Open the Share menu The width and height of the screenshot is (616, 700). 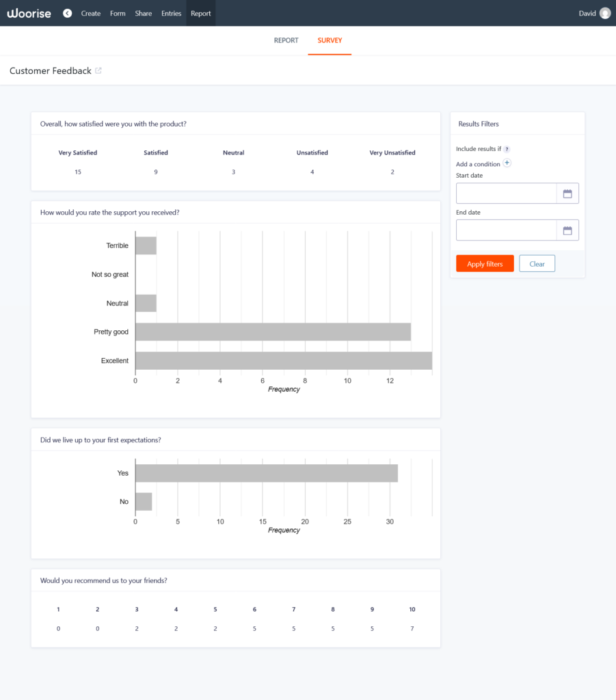pyautogui.click(x=143, y=12)
